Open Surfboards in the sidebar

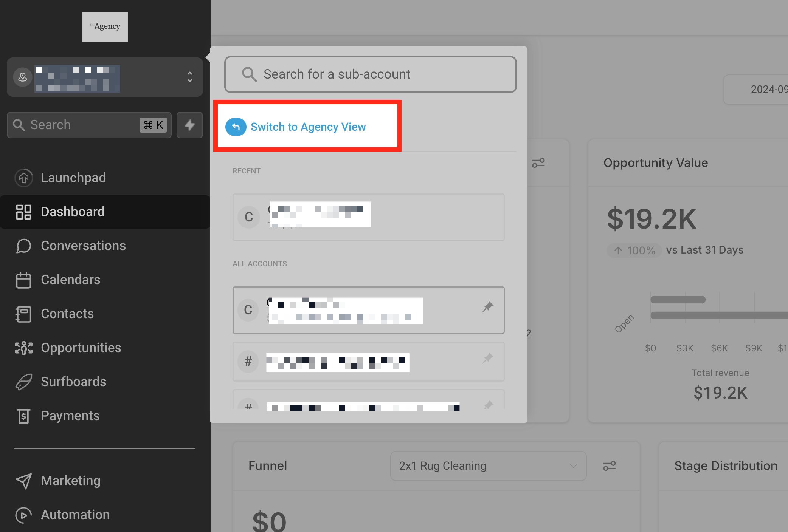(73, 382)
